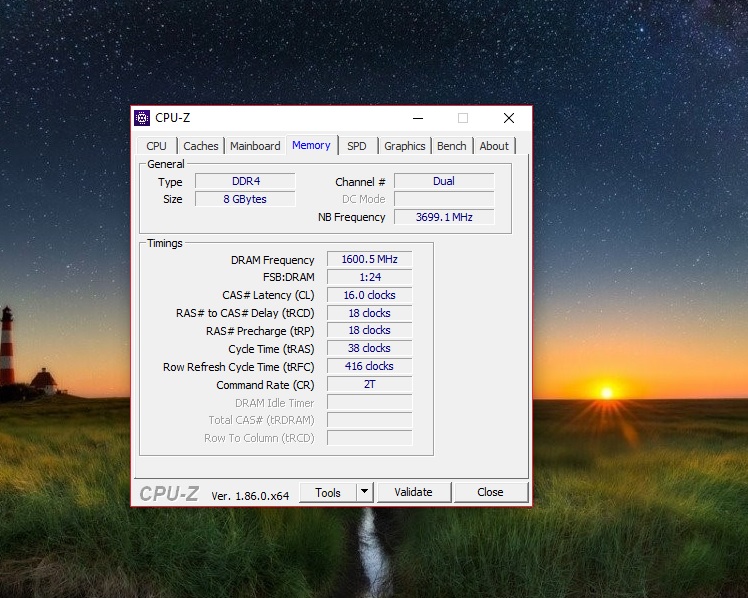748x598 pixels.
Task: Switch to the Caches tab
Action: [x=200, y=146]
